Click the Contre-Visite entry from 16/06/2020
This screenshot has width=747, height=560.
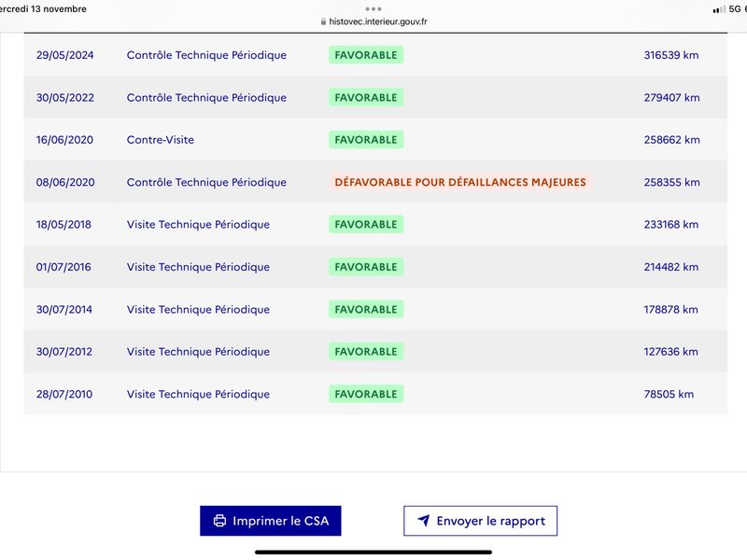click(x=160, y=139)
